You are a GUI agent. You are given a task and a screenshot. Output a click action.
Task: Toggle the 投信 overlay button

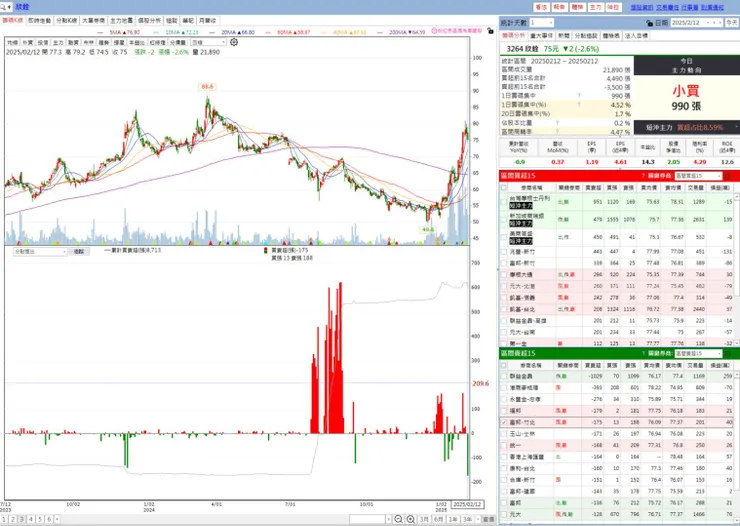point(42,42)
